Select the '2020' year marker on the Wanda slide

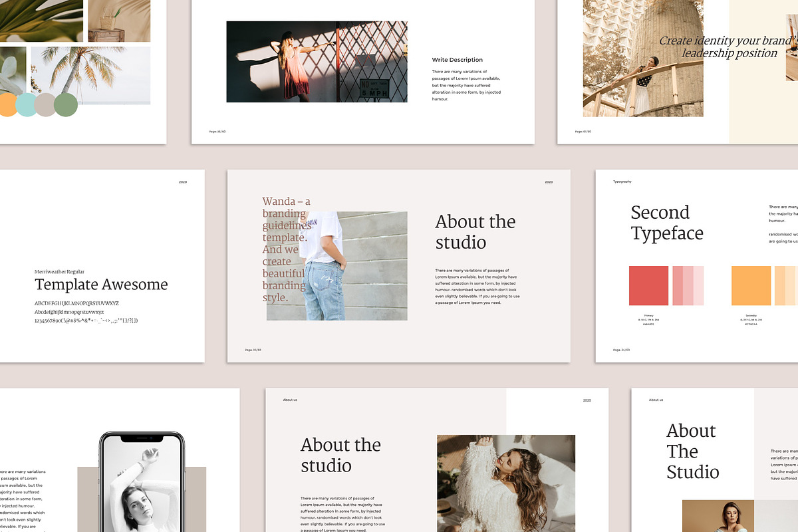click(x=548, y=182)
